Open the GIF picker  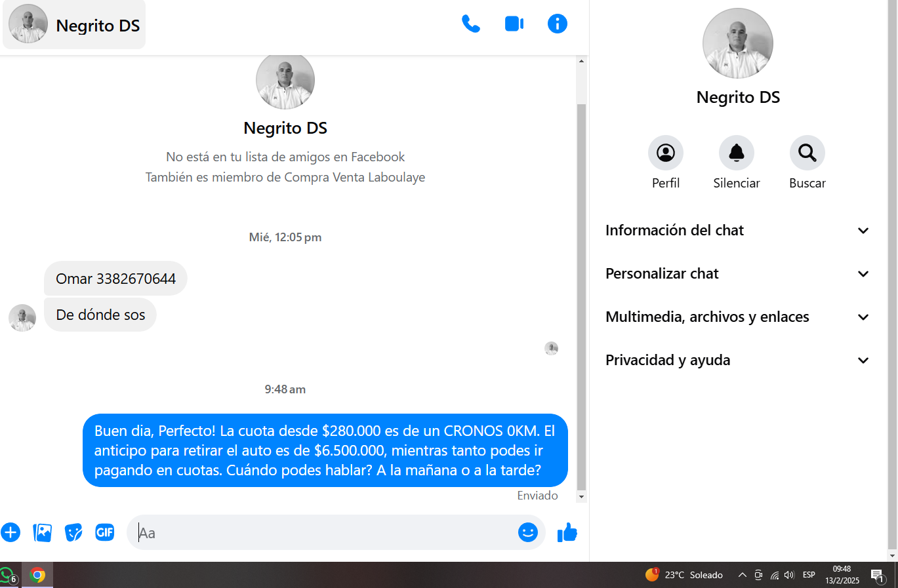pos(105,532)
